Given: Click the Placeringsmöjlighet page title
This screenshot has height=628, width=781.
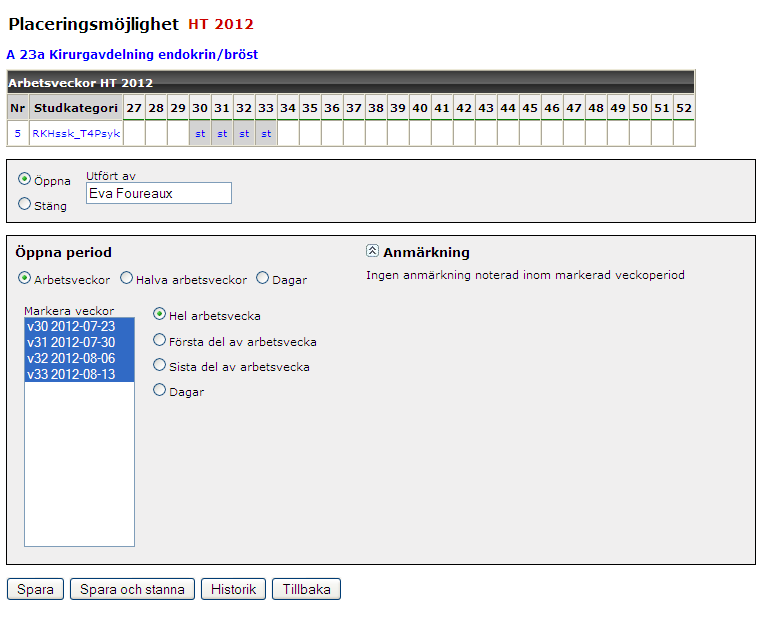Looking at the screenshot, I should pos(94,24).
